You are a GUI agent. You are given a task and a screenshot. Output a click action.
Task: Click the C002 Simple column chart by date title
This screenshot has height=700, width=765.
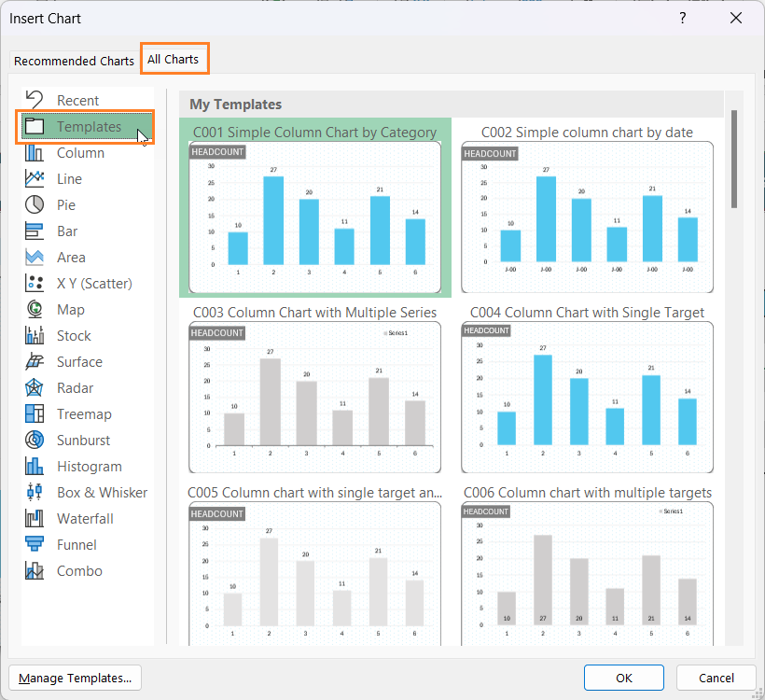[587, 133]
